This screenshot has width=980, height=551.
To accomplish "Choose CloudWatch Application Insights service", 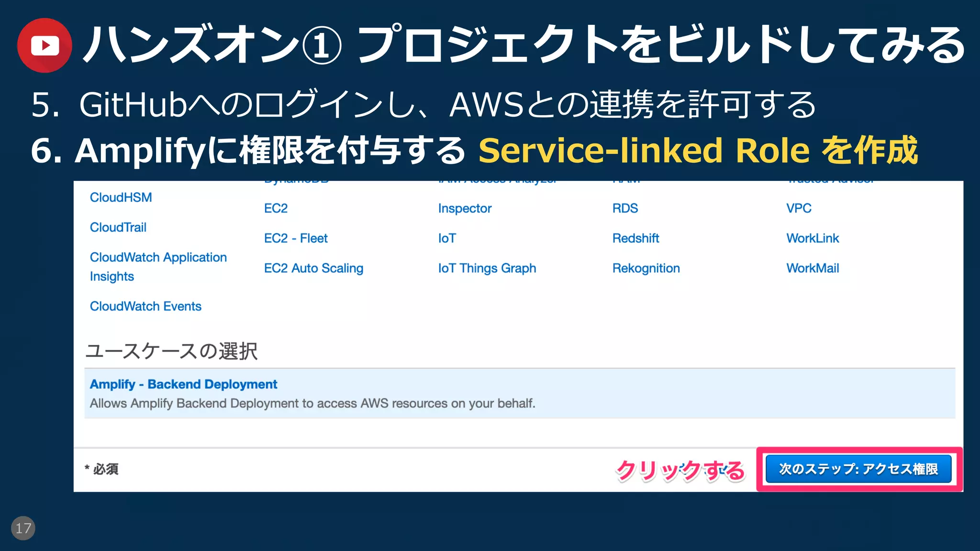I will click(x=158, y=266).
